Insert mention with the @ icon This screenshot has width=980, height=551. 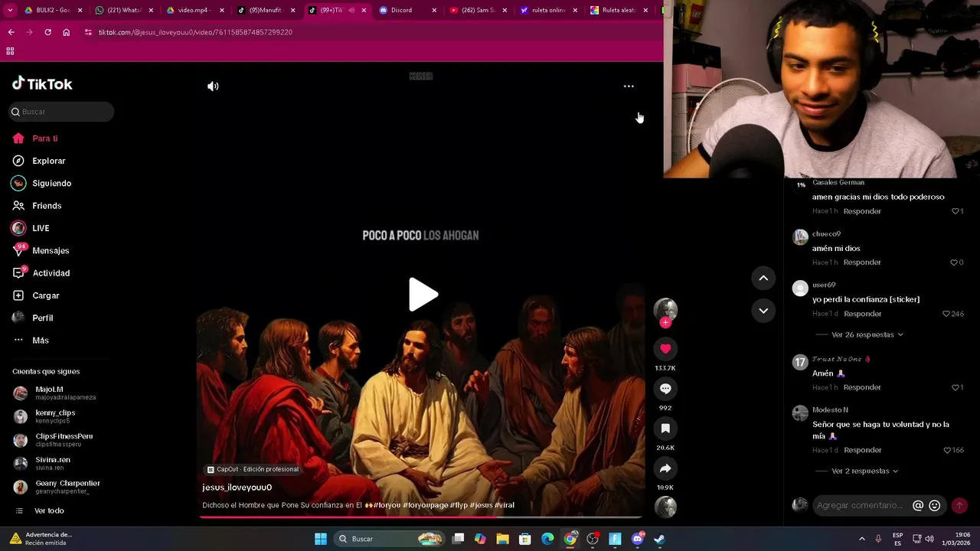click(918, 505)
